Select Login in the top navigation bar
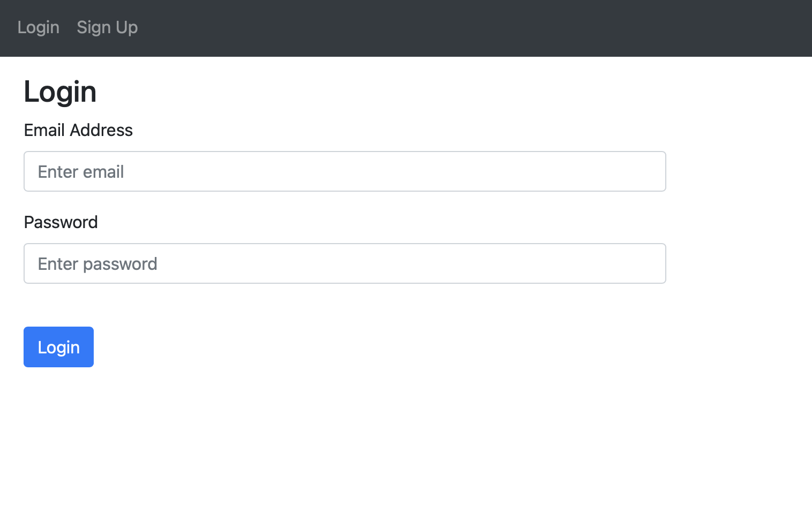This screenshot has height=529, width=812. click(x=38, y=27)
